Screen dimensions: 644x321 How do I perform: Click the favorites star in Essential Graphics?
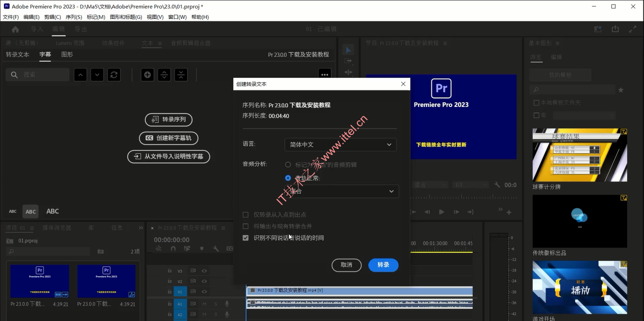coord(621,90)
